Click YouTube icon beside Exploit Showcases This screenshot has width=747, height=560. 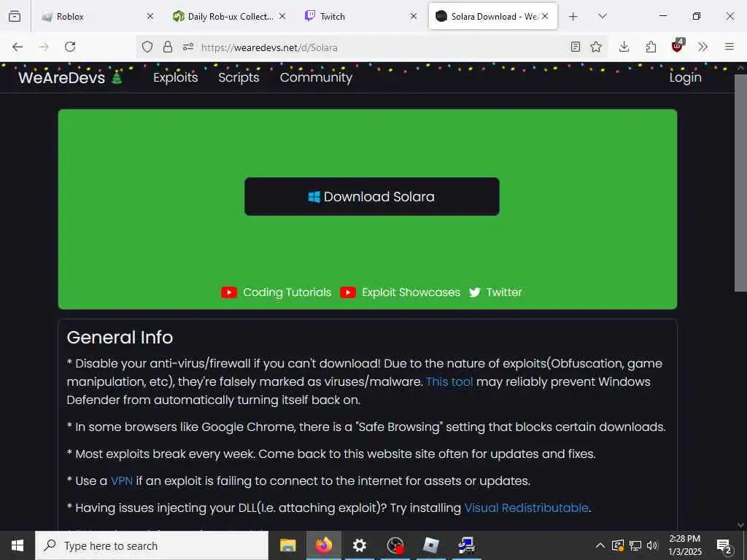[x=348, y=292]
